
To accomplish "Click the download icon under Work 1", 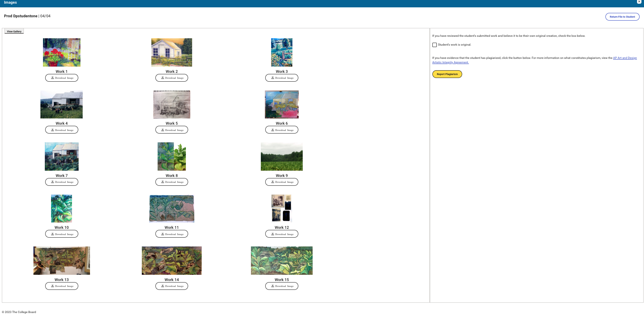I will coord(53,78).
